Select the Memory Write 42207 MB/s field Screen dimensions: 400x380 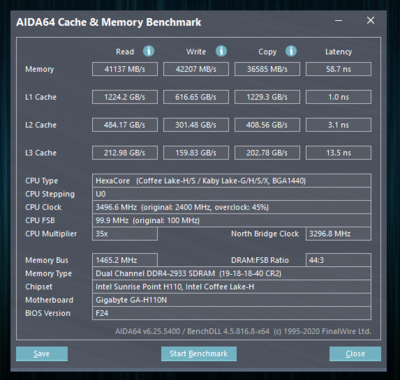(x=196, y=69)
